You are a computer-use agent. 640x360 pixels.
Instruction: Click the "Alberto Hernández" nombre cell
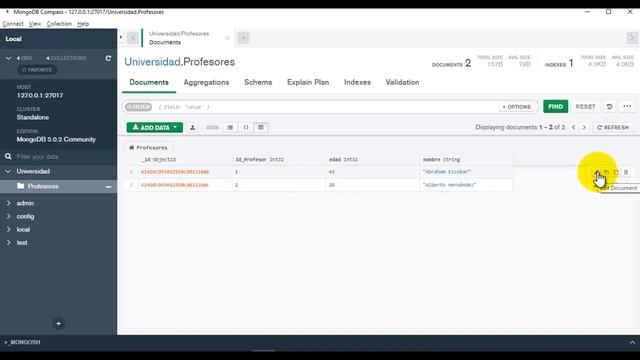[467, 185]
